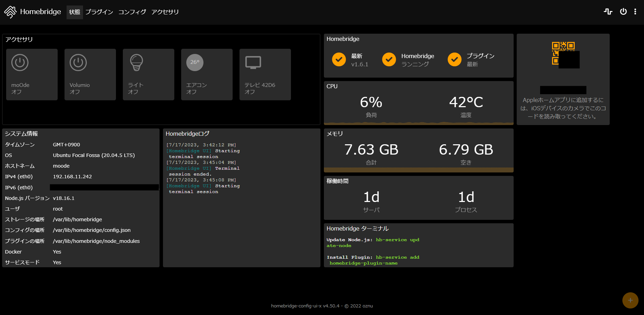Viewport: 644px width, 315px height.
Task: Open the プラグイン tab
Action: click(99, 12)
